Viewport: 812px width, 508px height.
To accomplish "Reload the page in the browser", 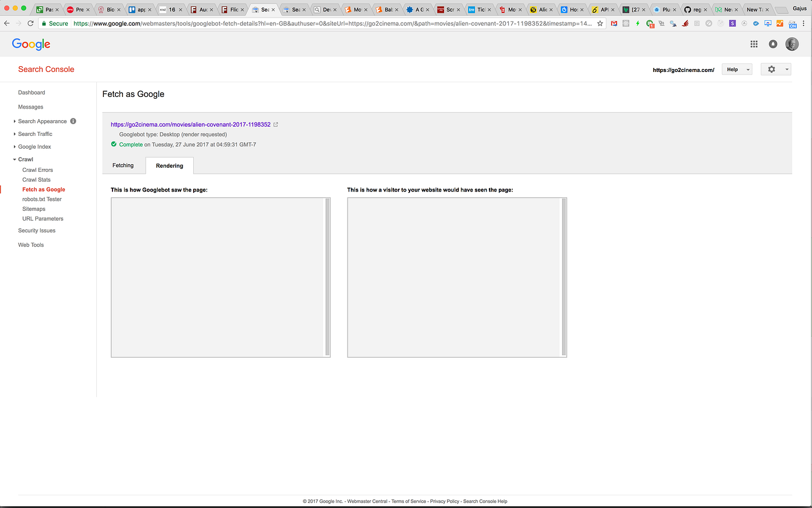I will coord(31,23).
